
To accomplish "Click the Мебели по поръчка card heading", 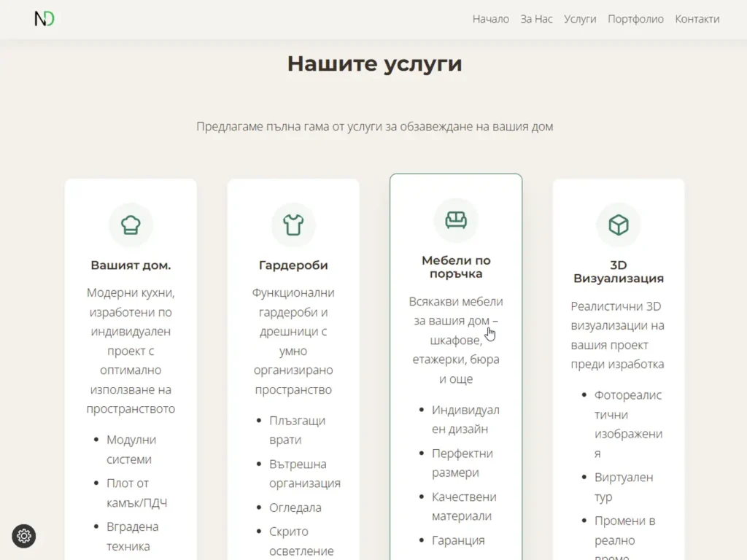I will coord(456,267).
